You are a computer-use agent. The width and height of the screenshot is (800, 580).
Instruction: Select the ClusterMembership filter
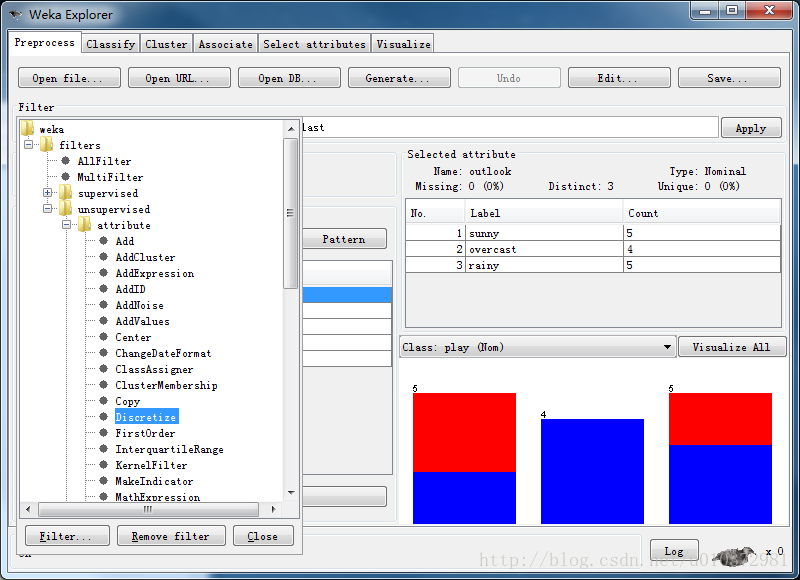[x=166, y=384]
